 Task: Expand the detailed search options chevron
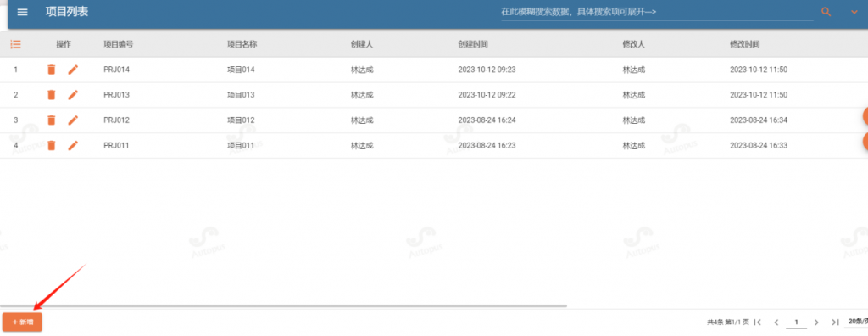click(854, 12)
